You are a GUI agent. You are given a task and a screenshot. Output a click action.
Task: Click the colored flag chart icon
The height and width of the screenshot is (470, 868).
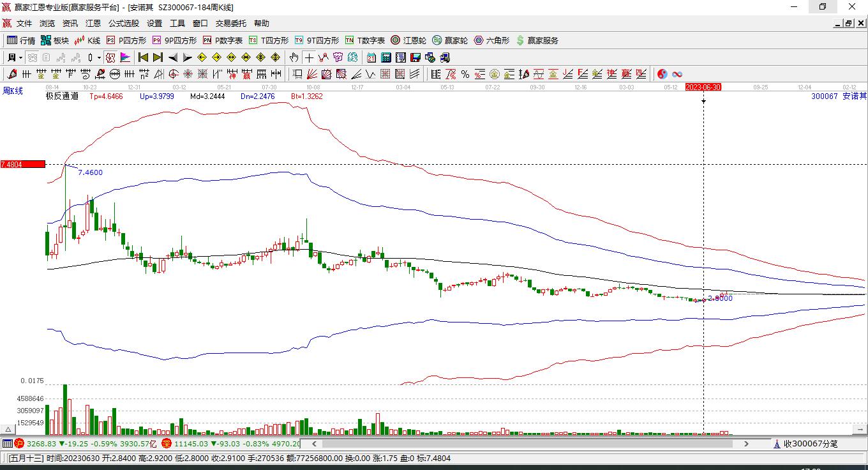coord(125,57)
